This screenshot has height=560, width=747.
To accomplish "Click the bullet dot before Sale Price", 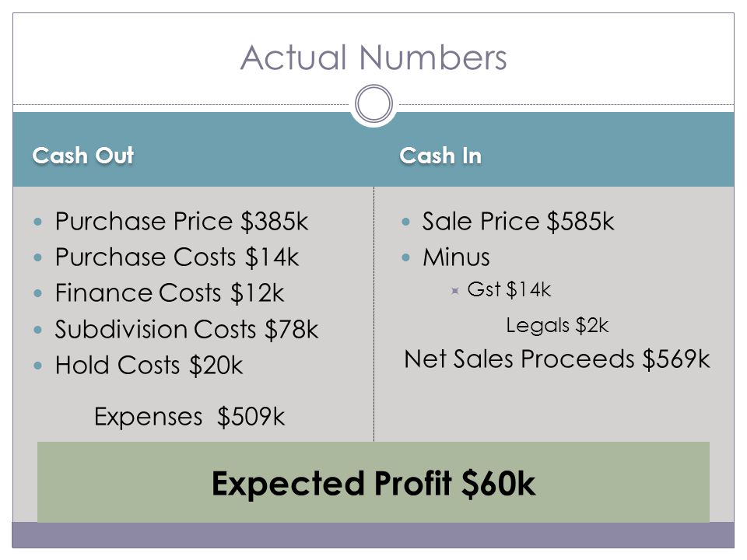I will pos(405,222).
